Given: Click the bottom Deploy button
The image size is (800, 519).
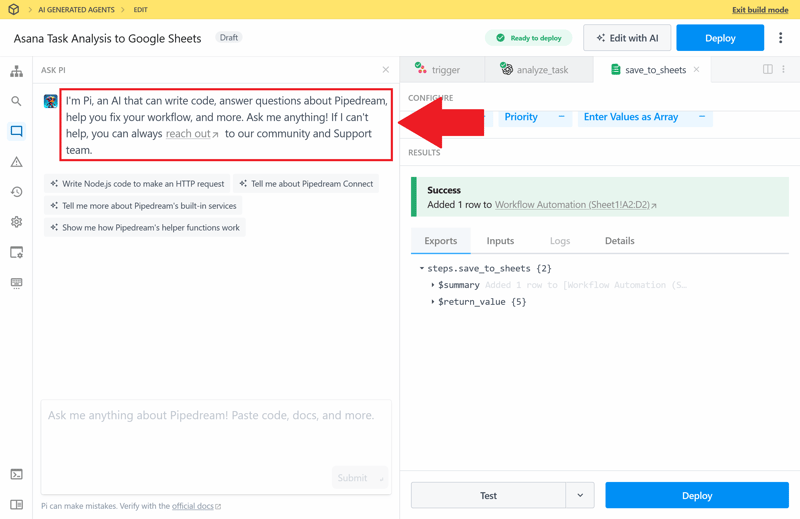Looking at the screenshot, I should (x=697, y=495).
